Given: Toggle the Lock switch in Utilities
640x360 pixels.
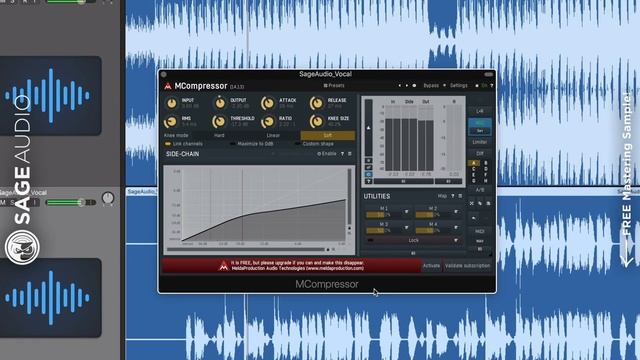Looking at the screenshot, I should coord(370,240).
